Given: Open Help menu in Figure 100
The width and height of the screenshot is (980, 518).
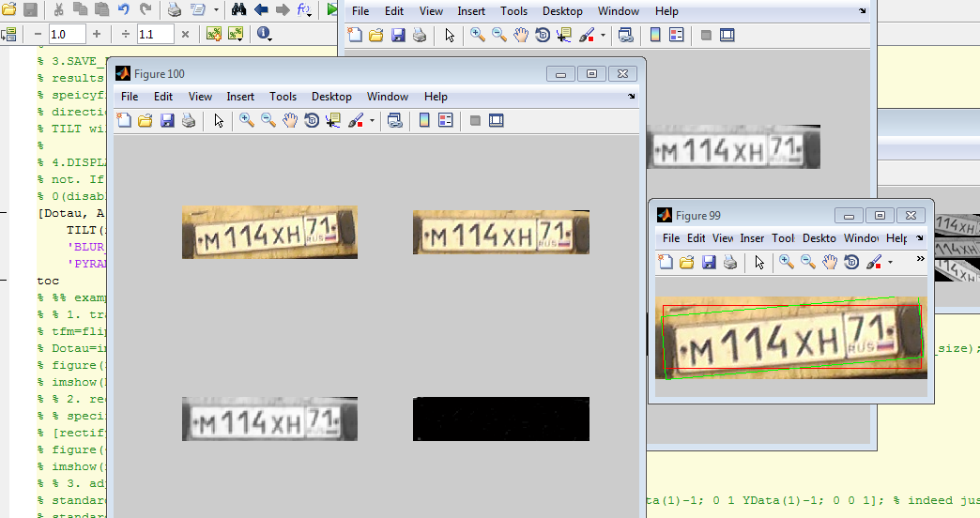Looking at the screenshot, I should pyautogui.click(x=436, y=97).
